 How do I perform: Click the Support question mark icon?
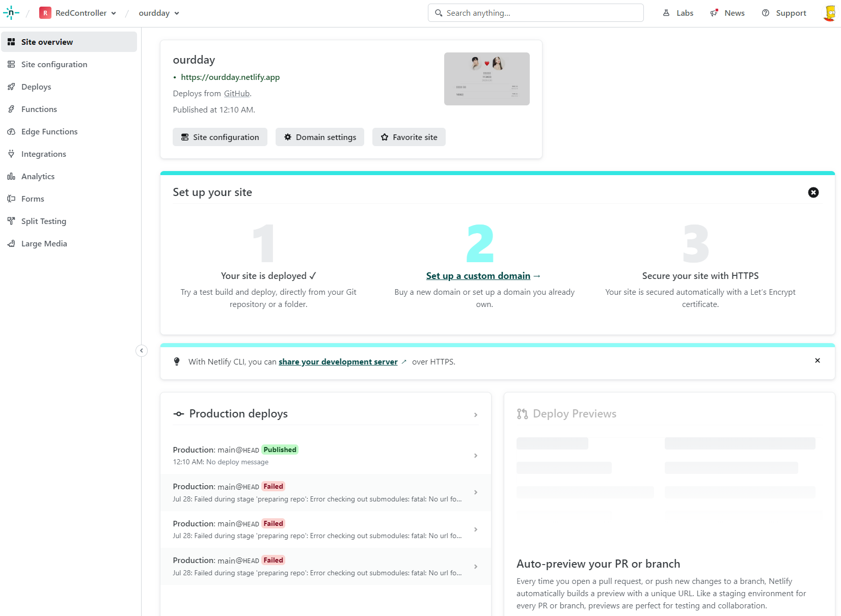click(766, 13)
